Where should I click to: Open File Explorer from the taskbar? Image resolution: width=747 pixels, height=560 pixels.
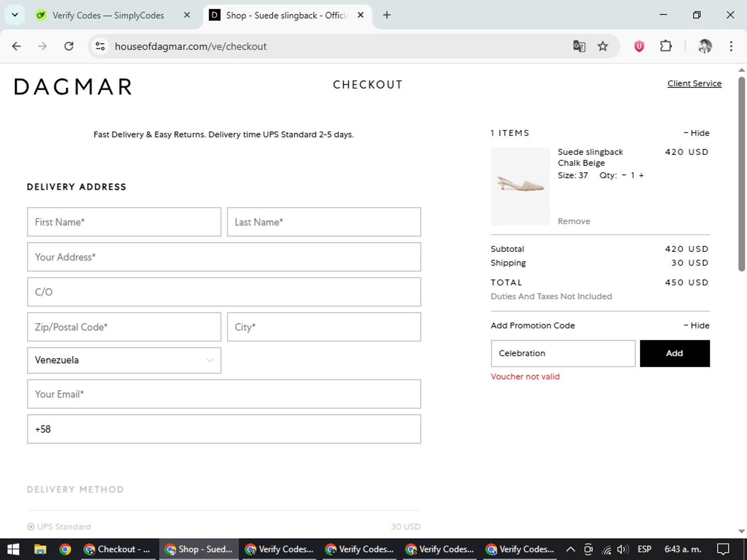pos(40,549)
